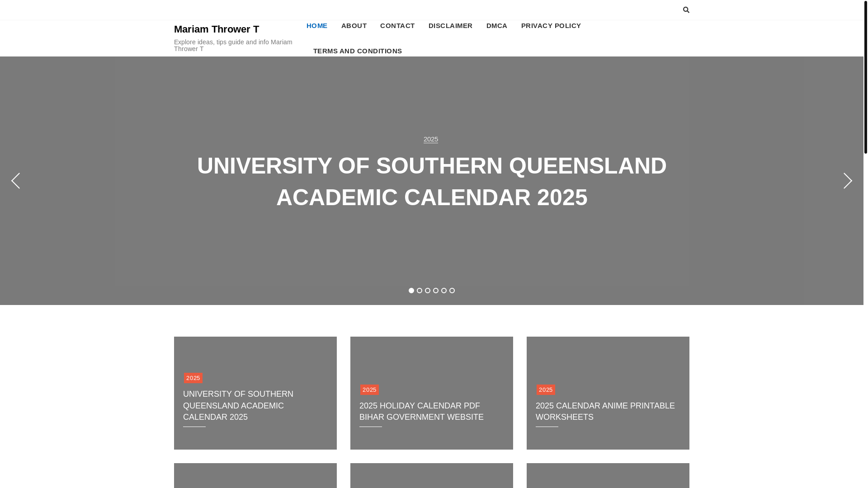Jump to the fourth slider dot

pyautogui.click(x=436, y=291)
